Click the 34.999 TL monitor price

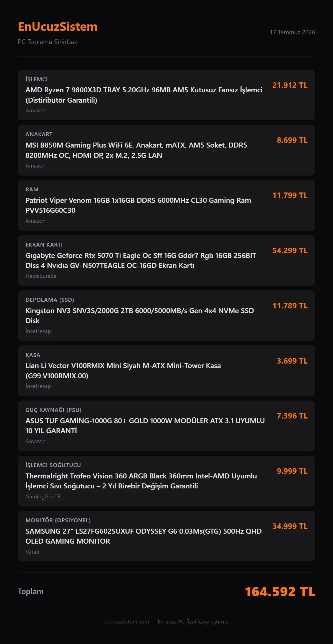(x=290, y=526)
